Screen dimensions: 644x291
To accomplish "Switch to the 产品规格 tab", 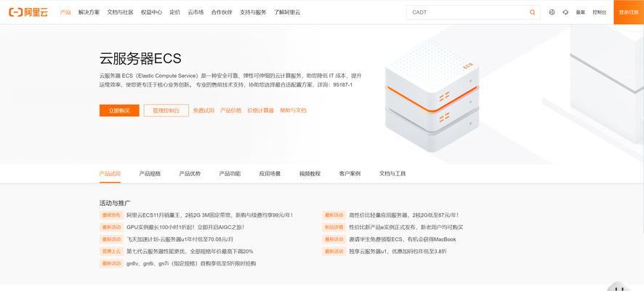I will (150, 174).
